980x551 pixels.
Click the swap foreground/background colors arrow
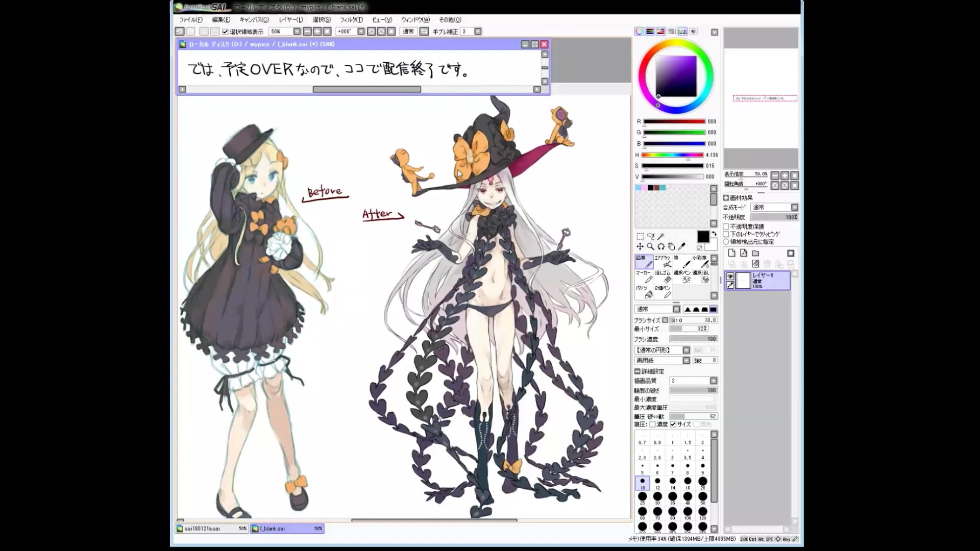(714, 234)
